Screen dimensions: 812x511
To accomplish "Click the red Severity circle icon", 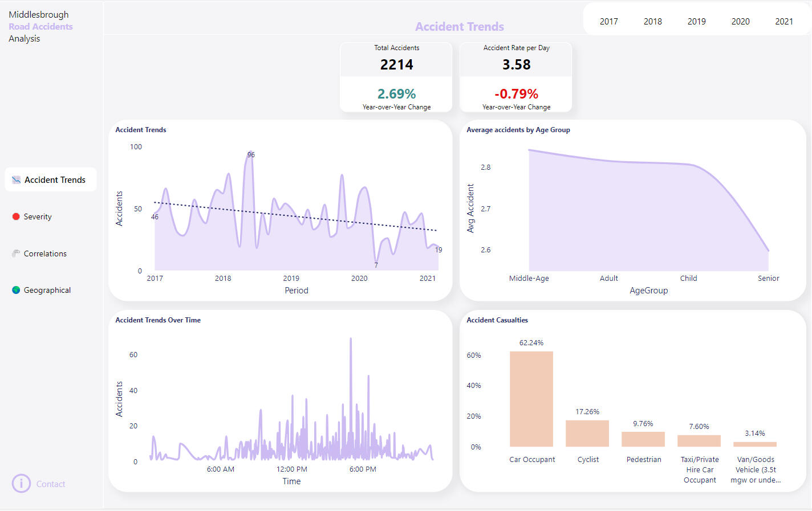I will pos(16,216).
